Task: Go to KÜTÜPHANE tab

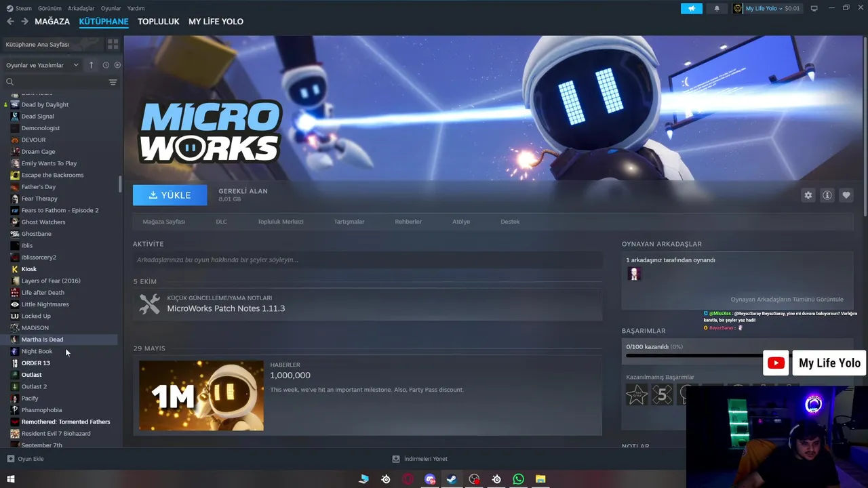Action: point(104,22)
